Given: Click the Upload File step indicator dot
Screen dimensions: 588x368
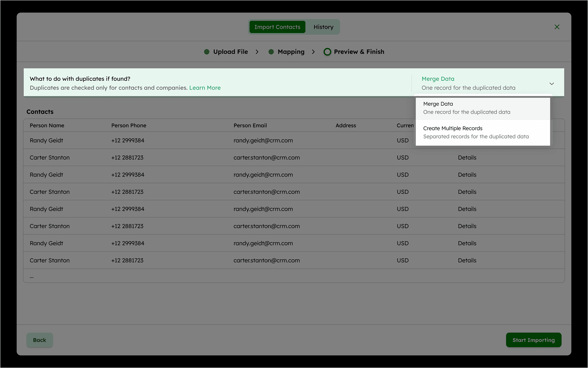Looking at the screenshot, I should tap(207, 52).
